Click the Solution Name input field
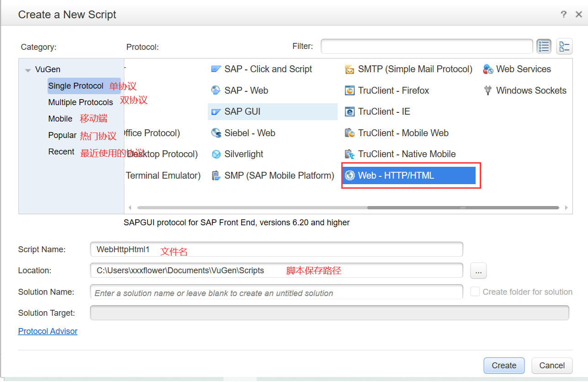This screenshot has width=588, height=382. [276, 292]
